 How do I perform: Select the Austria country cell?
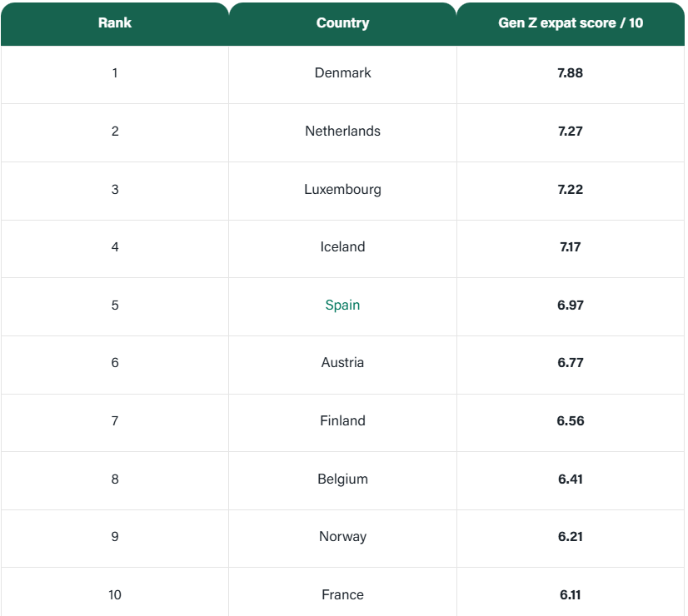[x=342, y=362]
